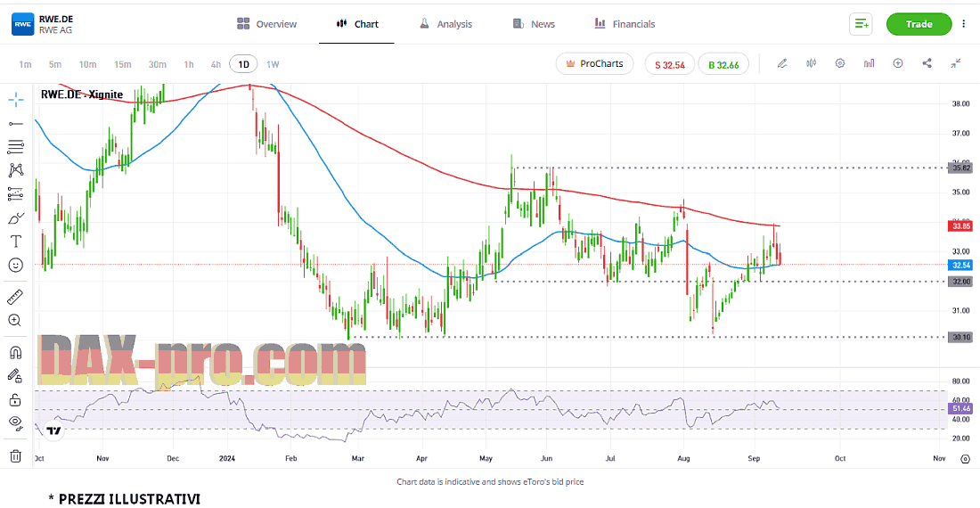980x508 pixels.
Task: Select the Text annotation tool
Action: (x=16, y=242)
